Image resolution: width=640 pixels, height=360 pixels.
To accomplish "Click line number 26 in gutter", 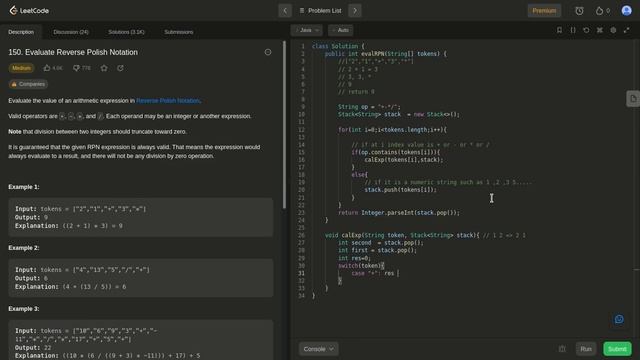I will tap(301, 236).
